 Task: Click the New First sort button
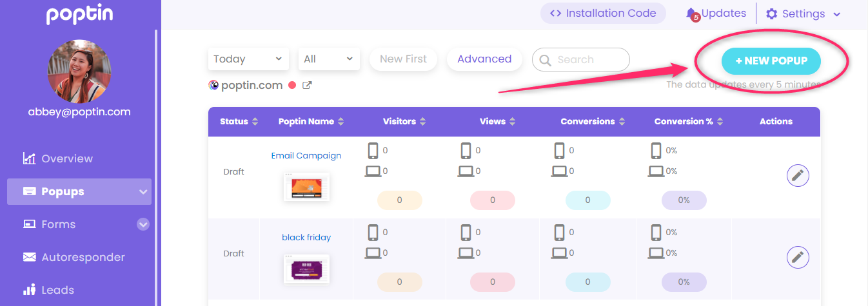[x=403, y=59]
